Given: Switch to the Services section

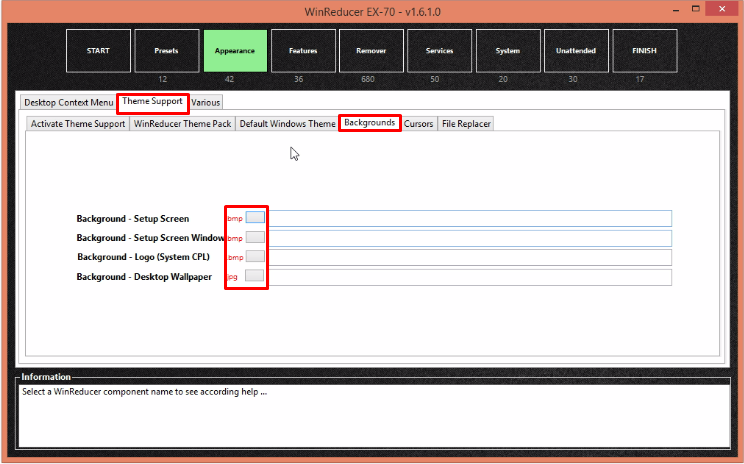Looking at the screenshot, I should [x=440, y=51].
